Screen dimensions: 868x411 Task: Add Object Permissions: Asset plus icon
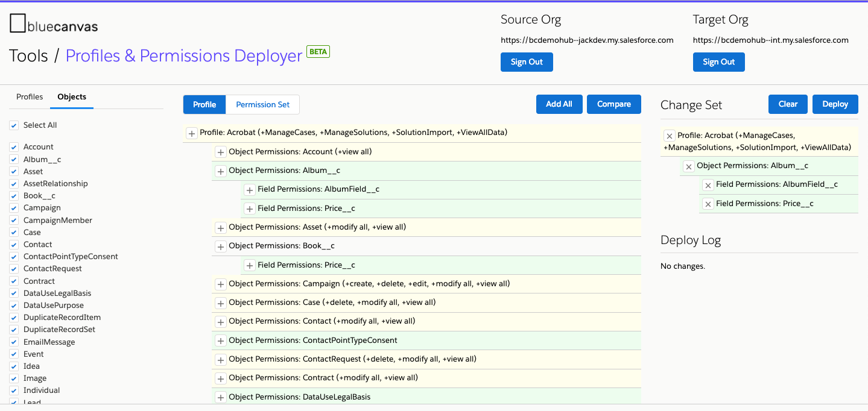pos(220,228)
